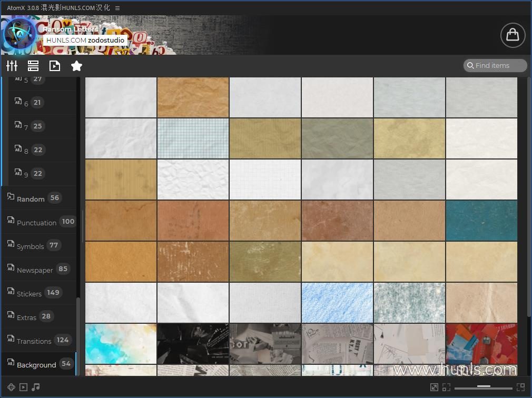The width and height of the screenshot is (532, 398).
Task: Select category 6 with 21 items
Action: coord(42,102)
